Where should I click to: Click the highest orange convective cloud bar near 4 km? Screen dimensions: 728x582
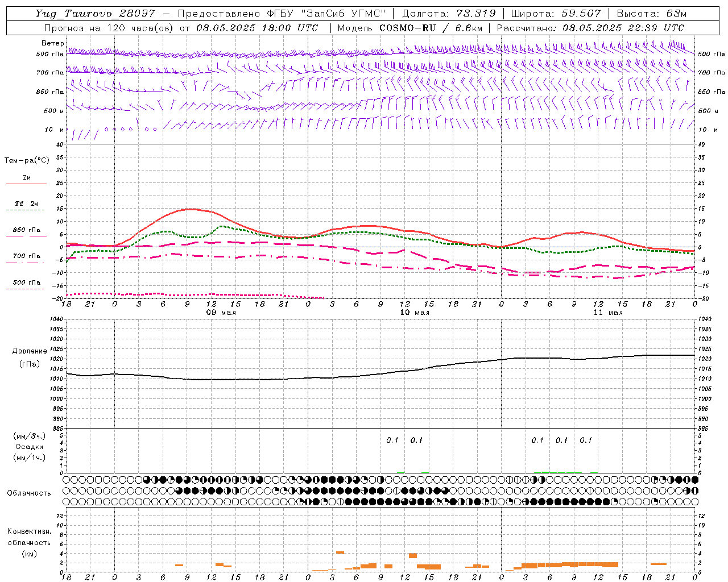(x=340, y=552)
